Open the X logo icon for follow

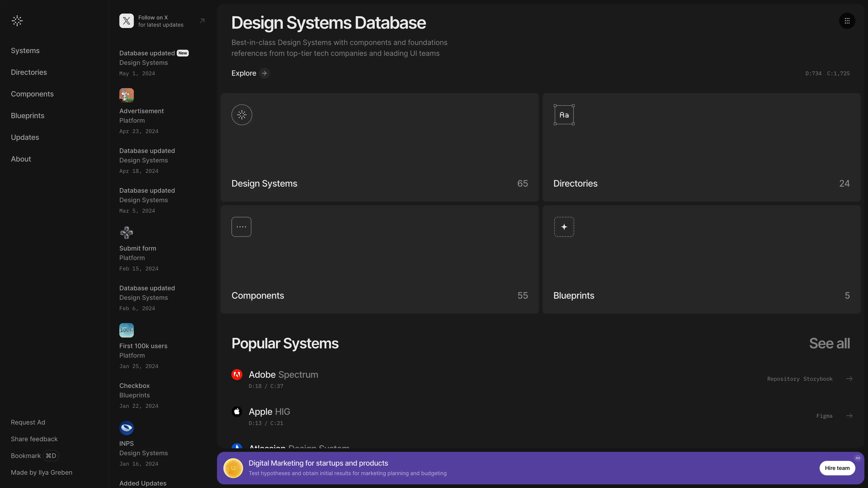click(x=126, y=21)
